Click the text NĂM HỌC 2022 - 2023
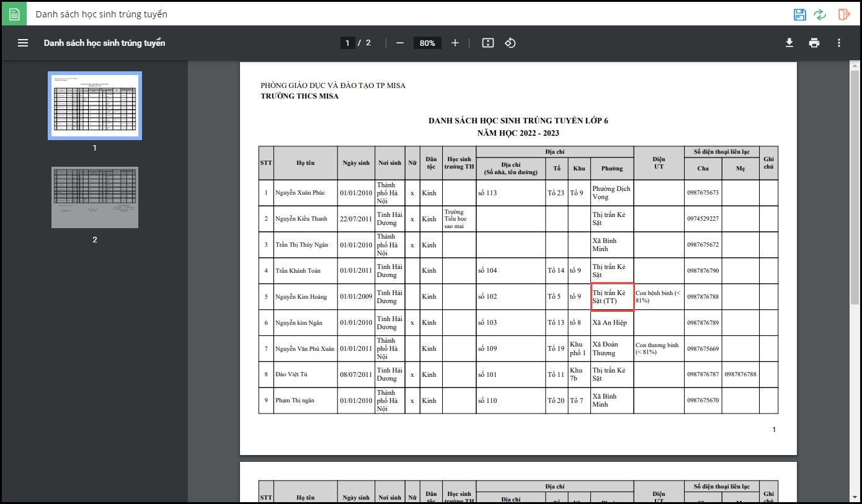This screenshot has height=504, width=862. 518,133
